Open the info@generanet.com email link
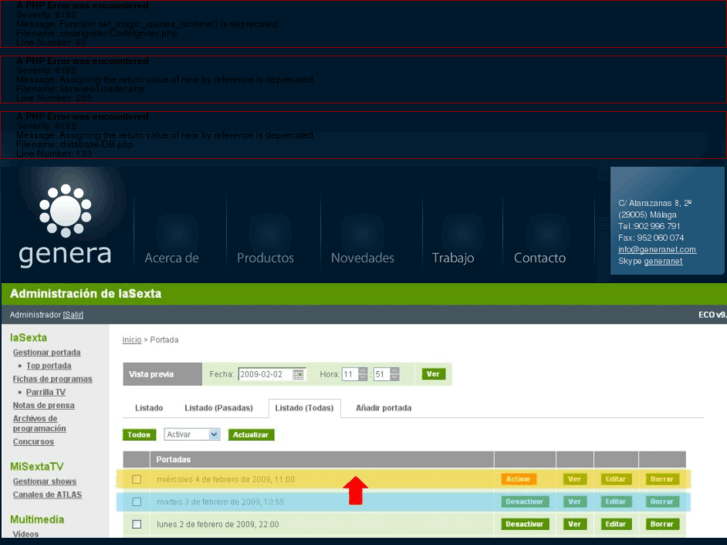The image size is (727, 545). click(657, 250)
